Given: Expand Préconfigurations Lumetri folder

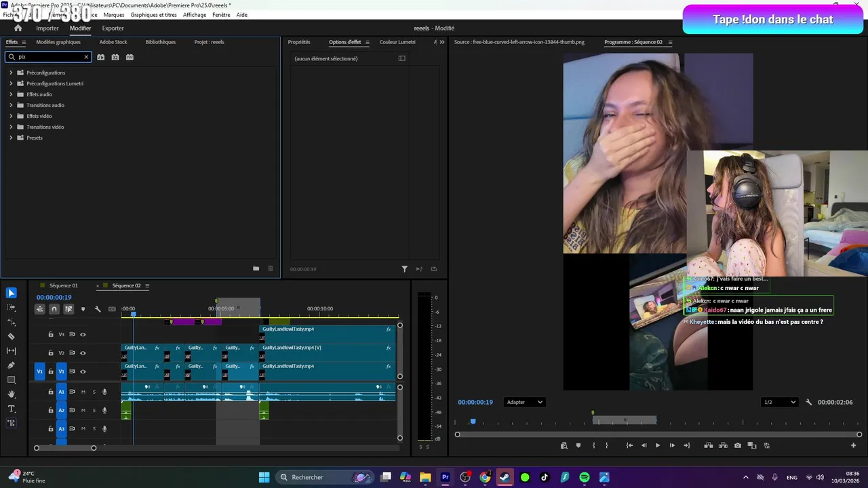Looking at the screenshot, I should [x=11, y=83].
